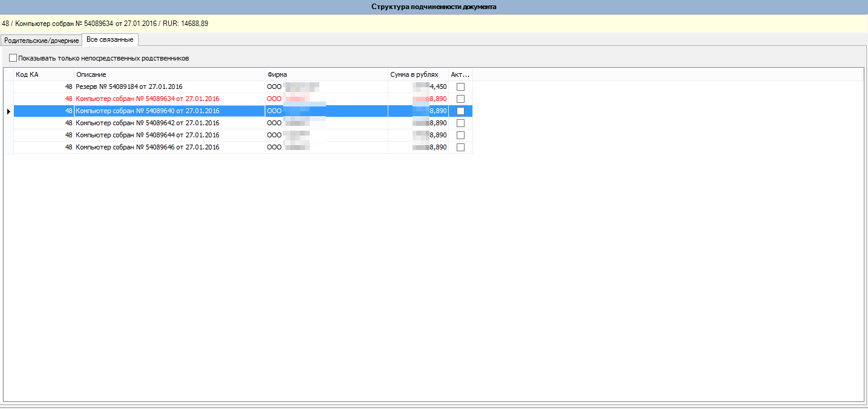Select the Все связанные tab
Image resolution: width=868 pixels, height=409 pixels.
coord(110,40)
